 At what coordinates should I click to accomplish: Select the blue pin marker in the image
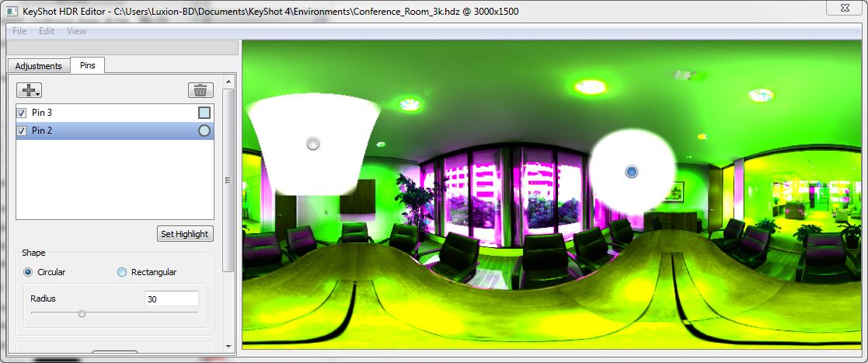[632, 172]
